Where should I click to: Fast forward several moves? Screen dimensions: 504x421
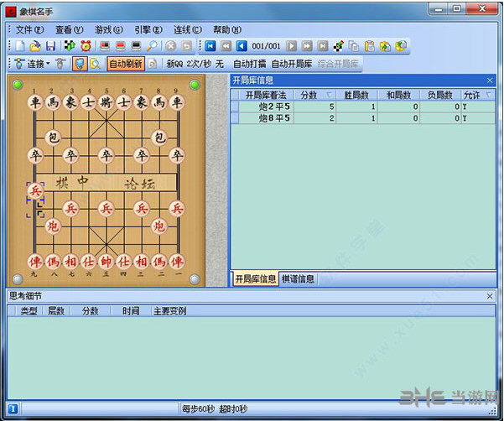pyautogui.click(x=307, y=46)
